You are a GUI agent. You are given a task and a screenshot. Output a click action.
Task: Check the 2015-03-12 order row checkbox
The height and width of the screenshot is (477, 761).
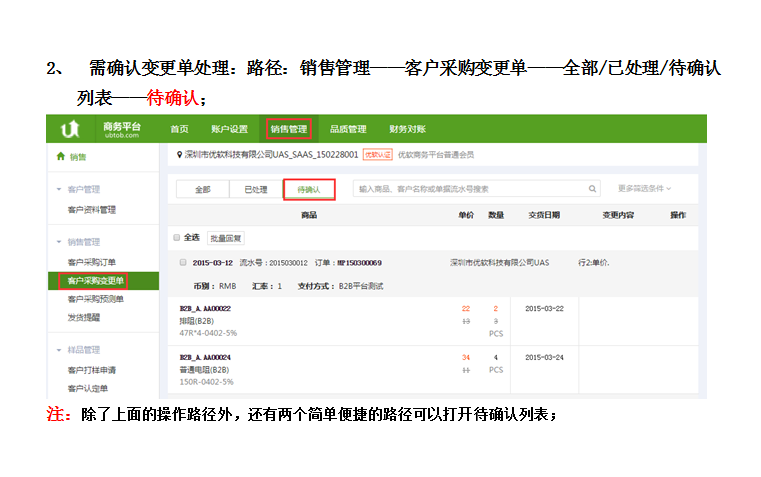[x=181, y=262]
